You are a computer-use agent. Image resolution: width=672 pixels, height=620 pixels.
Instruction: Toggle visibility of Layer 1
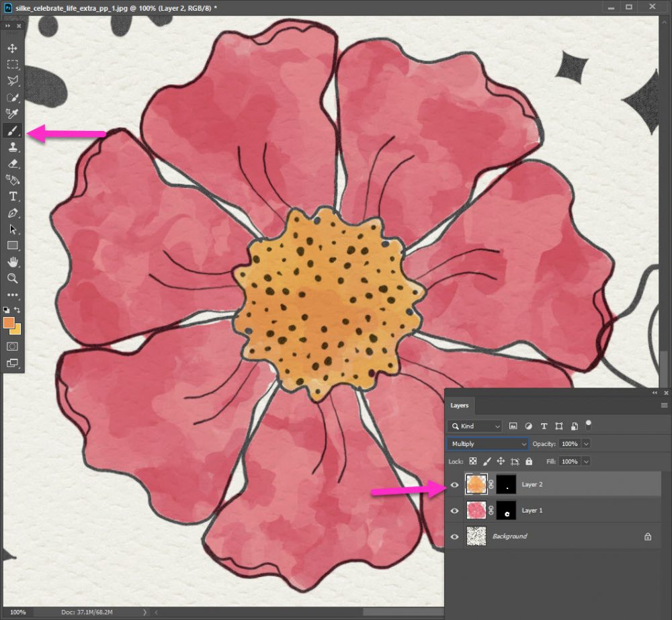click(x=455, y=511)
